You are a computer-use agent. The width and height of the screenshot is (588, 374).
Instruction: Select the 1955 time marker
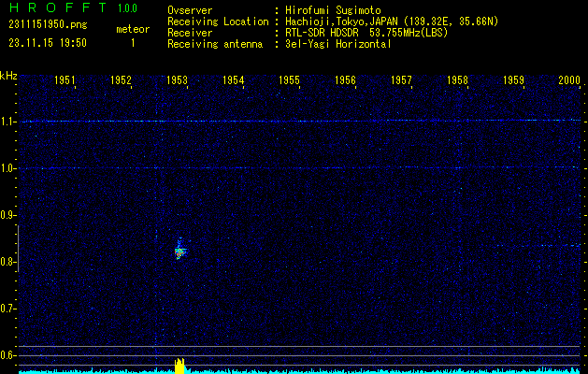point(289,81)
